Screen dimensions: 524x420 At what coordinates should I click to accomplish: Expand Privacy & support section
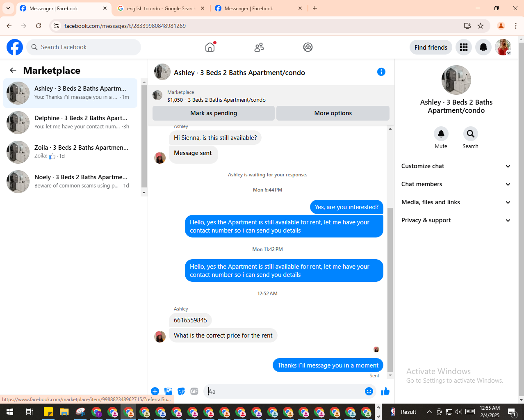[x=456, y=220]
